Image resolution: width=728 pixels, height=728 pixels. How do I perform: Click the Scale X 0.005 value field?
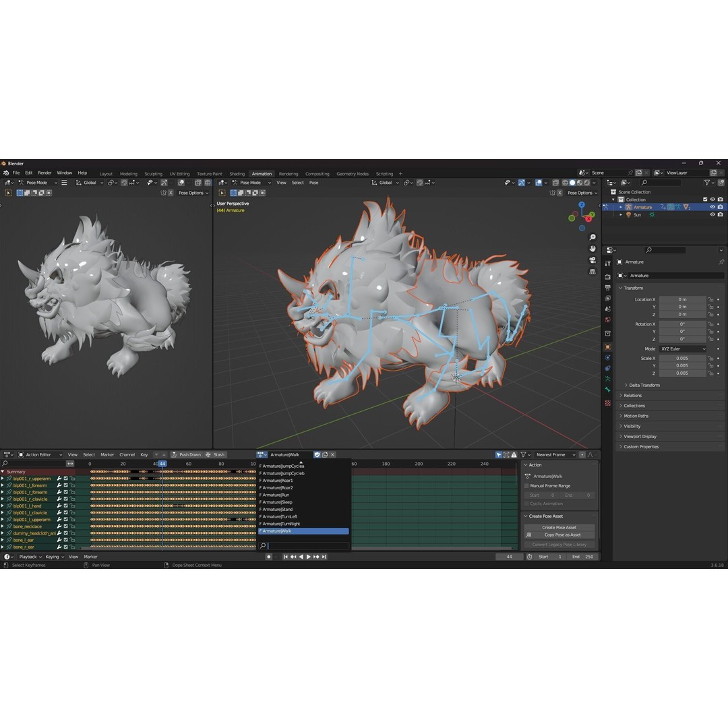[682, 359]
